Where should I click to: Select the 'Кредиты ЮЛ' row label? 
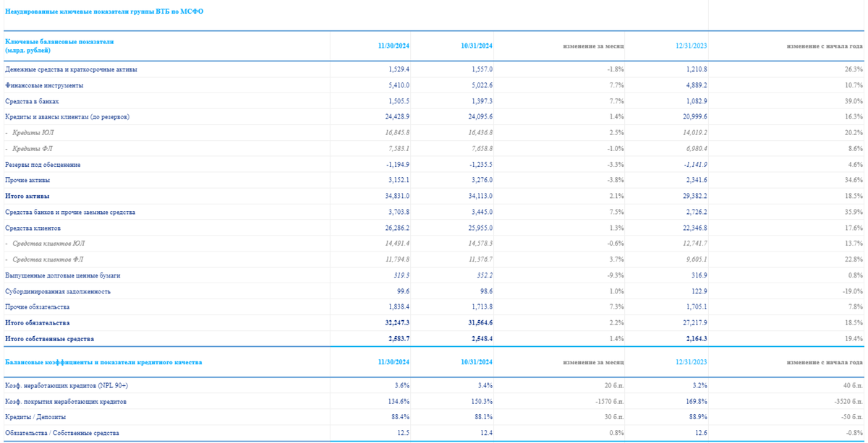[33, 133]
